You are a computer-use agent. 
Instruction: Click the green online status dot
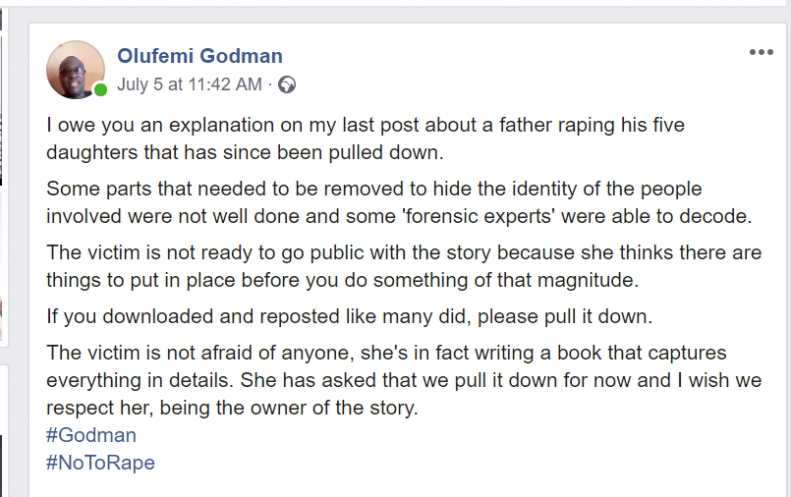(x=100, y=90)
